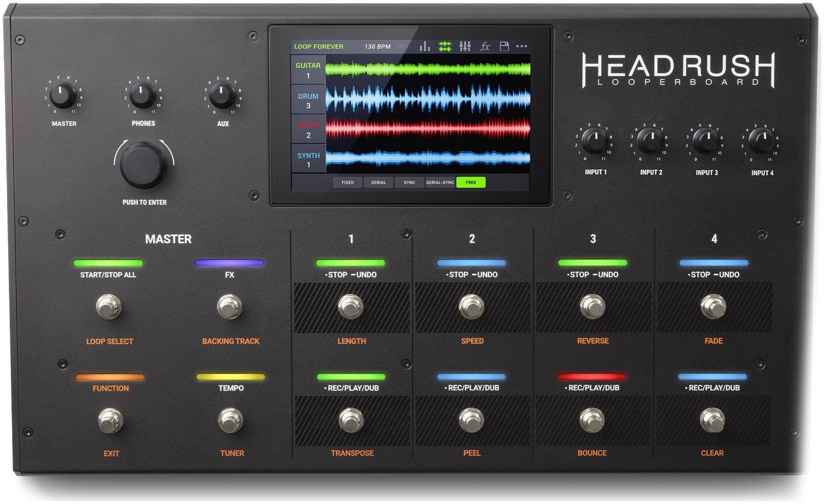Open the mixer faders icon
Image resolution: width=824 pixels, height=504 pixels.
465,47
